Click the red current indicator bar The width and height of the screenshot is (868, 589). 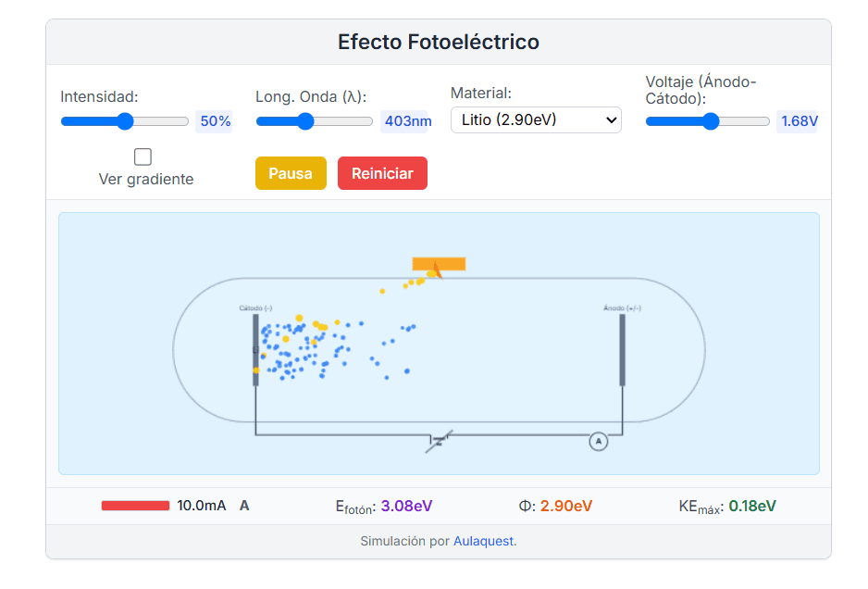tap(135, 506)
